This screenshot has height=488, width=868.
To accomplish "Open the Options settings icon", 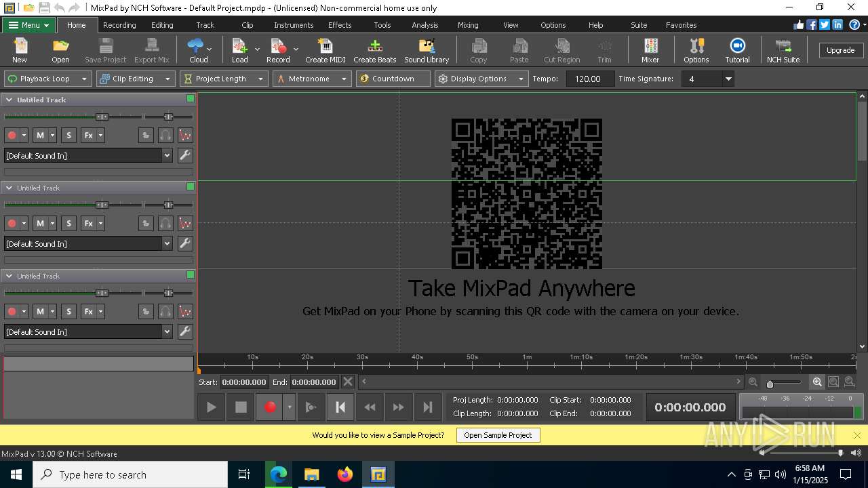I will pos(696,51).
